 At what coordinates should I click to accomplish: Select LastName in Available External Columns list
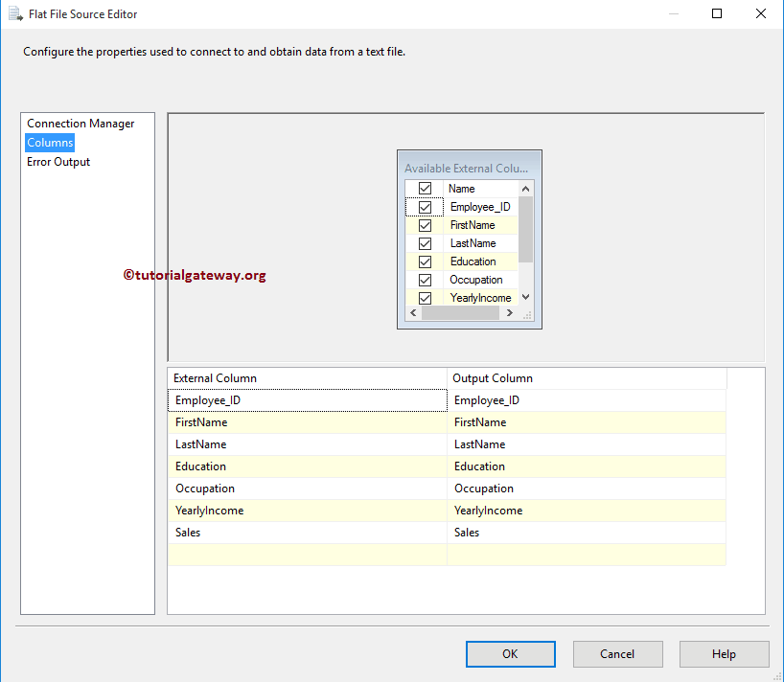click(480, 243)
